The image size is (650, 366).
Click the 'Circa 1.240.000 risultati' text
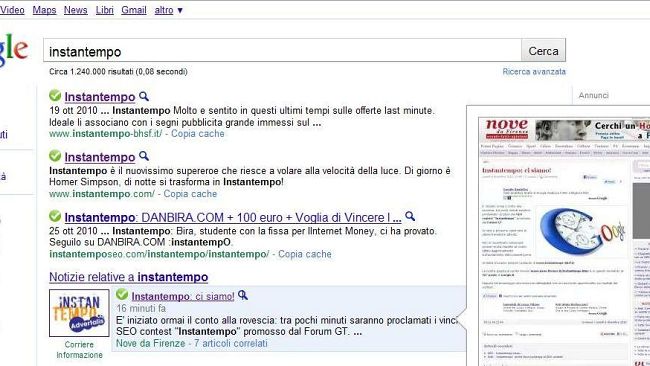click(118, 72)
